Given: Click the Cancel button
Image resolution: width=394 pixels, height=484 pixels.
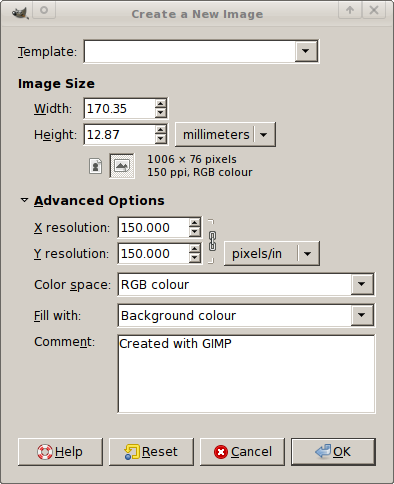Looking at the screenshot, I should coord(242,452).
